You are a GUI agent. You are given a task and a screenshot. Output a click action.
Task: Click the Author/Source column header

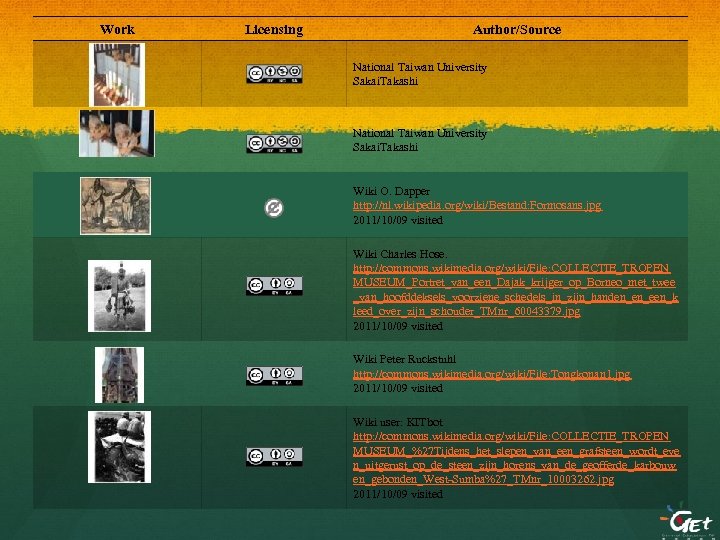tap(517, 29)
